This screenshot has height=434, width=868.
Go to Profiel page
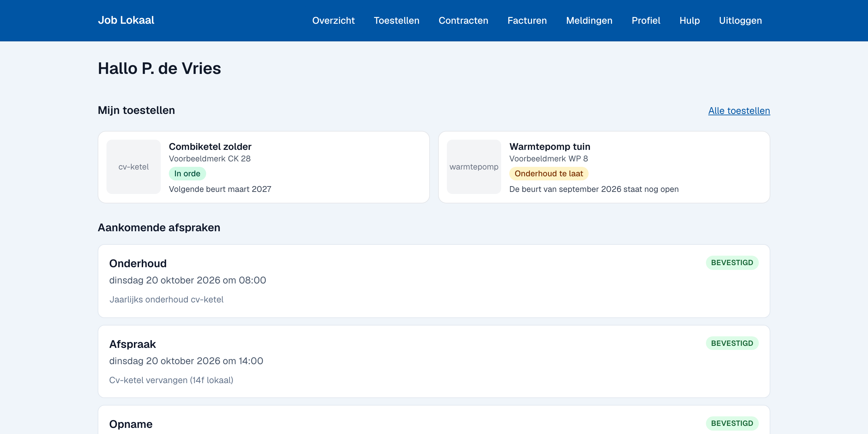pos(646,21)
